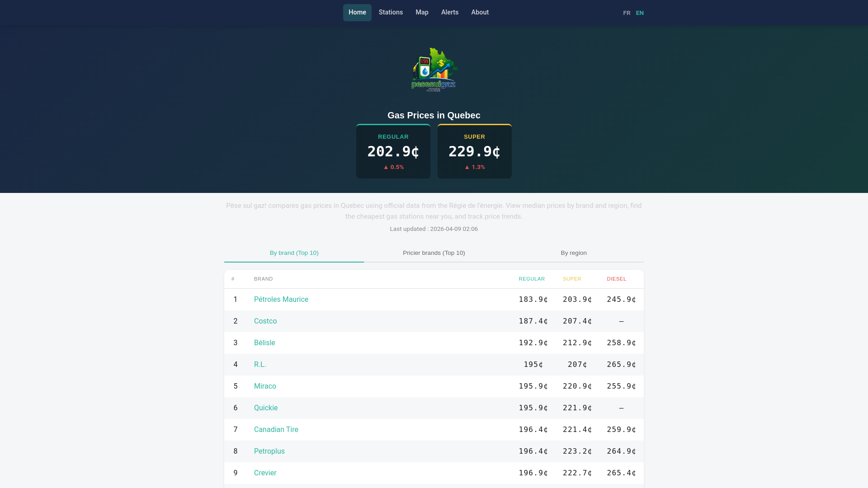
Task: Click the DIESEL column header
Action: 617,279
